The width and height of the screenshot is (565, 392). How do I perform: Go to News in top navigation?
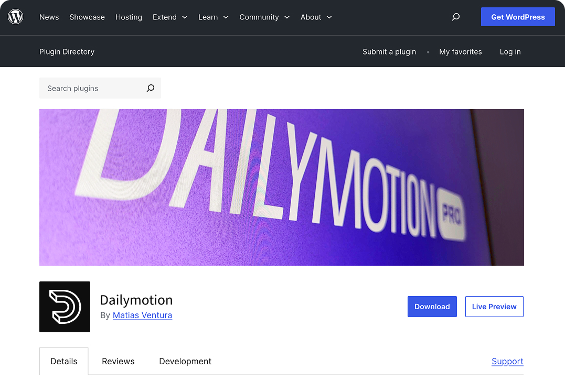[x=49, y=17]
